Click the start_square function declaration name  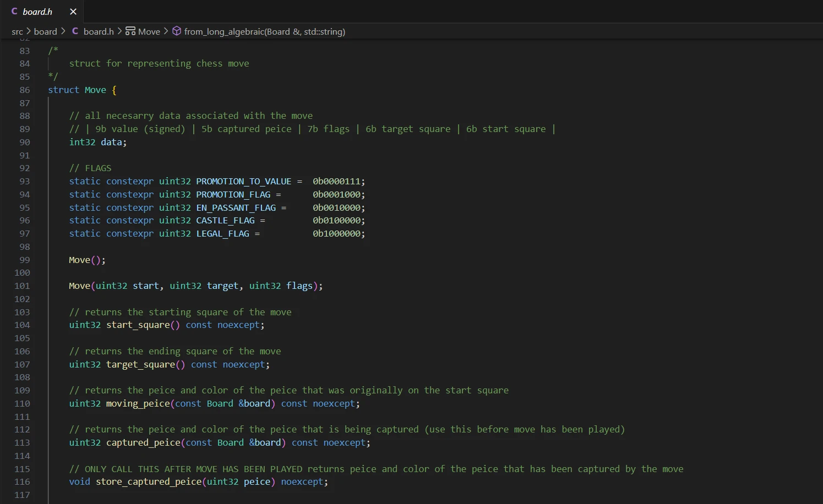[x=138, y=325]
